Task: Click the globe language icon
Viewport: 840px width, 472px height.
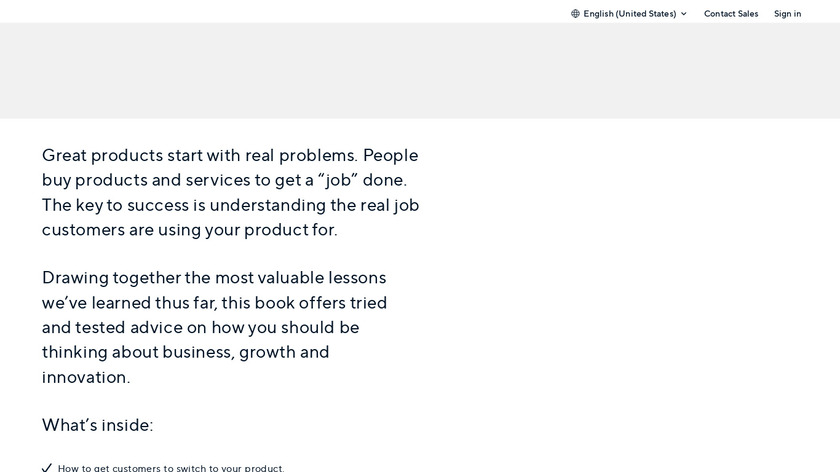Action: click(575, 14)
